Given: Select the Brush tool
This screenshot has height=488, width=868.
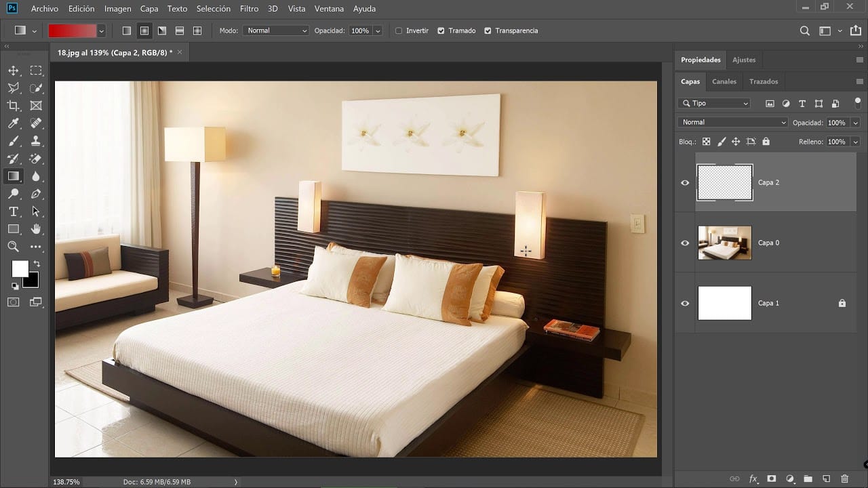Looking at the screenshot, I should 14,141.
